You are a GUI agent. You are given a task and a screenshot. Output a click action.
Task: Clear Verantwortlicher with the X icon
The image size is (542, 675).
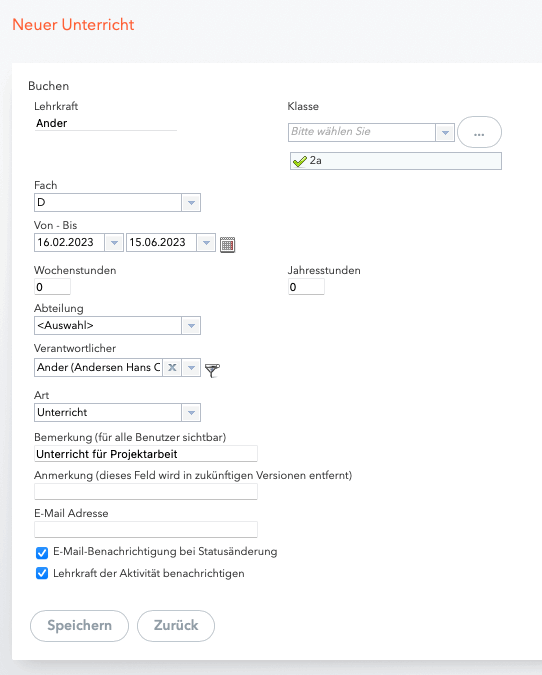172,368
